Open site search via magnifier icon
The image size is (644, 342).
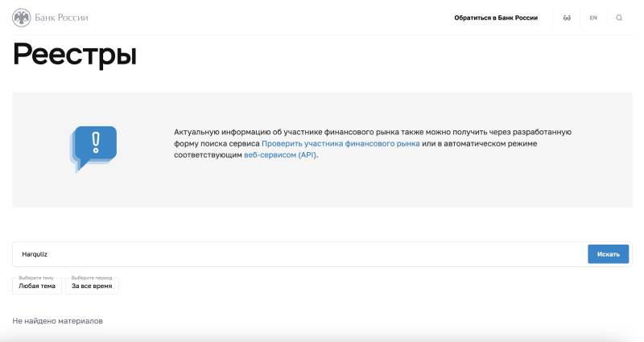tap(619, 18)
